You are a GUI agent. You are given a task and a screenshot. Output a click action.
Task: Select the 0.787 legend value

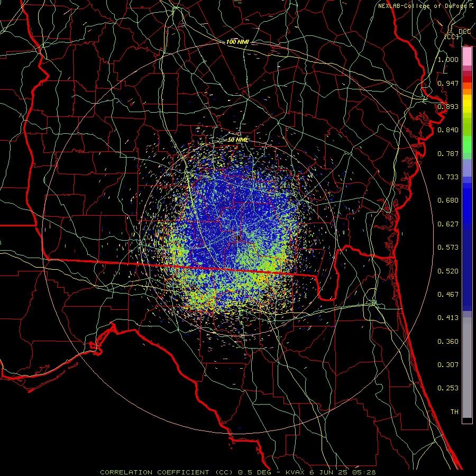[448, 153]
